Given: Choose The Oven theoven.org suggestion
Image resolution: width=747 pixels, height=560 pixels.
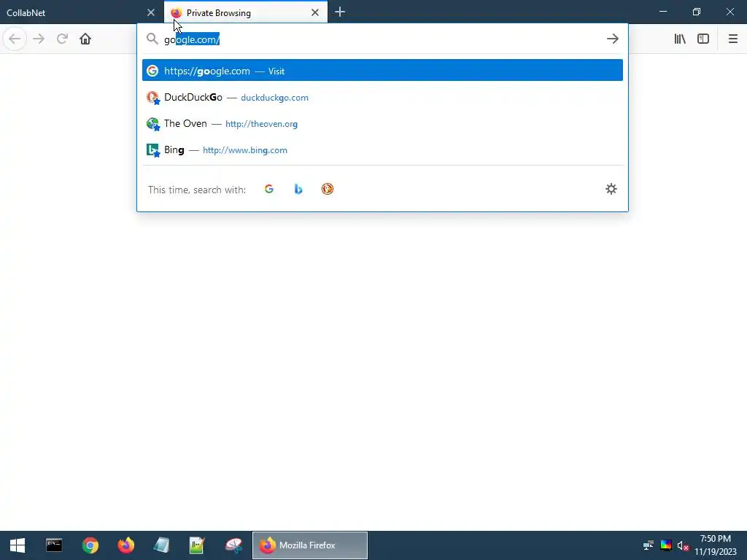Looking at the screenshot, I should tap(382, 123).
